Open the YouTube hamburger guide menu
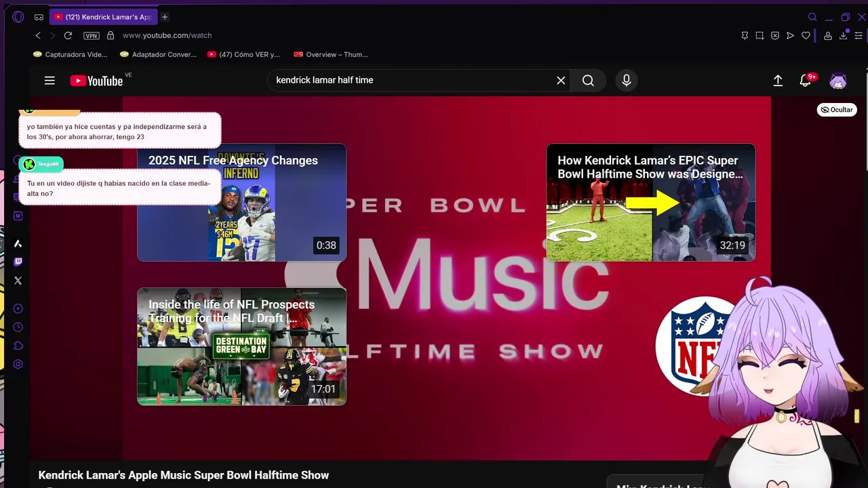 pyautogui.click(x=50, y=81)
